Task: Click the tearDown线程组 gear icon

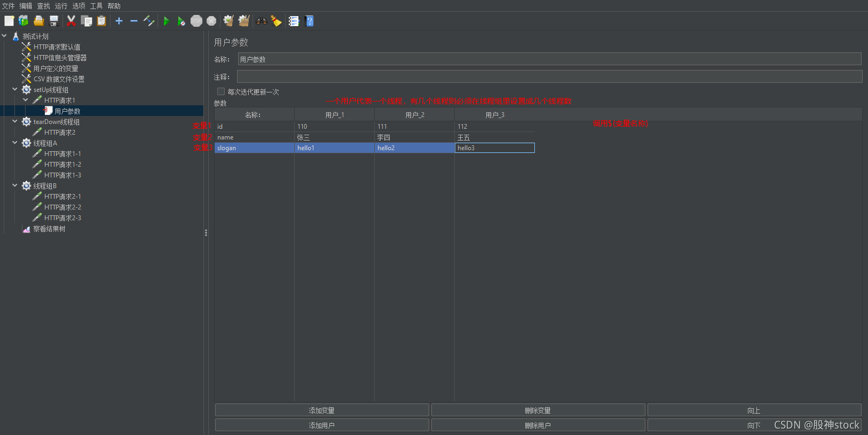Action: click(26, 122)
